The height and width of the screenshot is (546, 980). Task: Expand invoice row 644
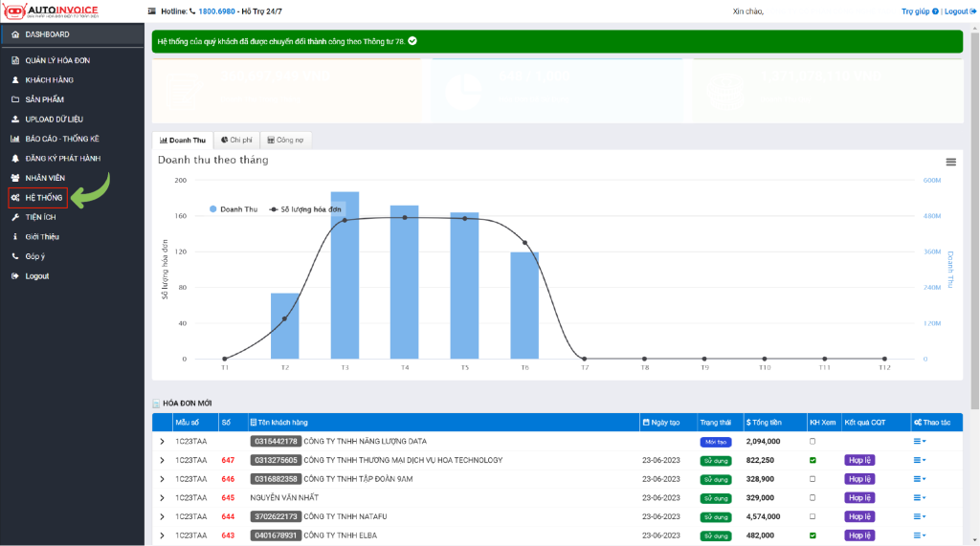162,516
